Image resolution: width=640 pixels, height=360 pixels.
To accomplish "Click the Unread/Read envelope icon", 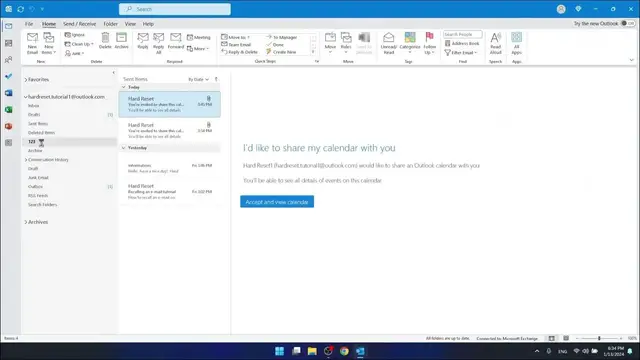I will pos(389,38).
